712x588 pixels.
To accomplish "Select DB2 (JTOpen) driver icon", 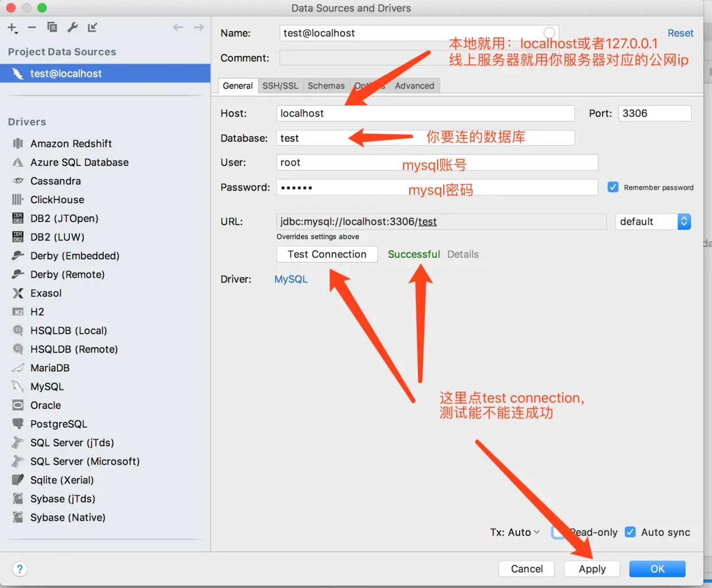I will pyautogui.click(x=18, y=218).
